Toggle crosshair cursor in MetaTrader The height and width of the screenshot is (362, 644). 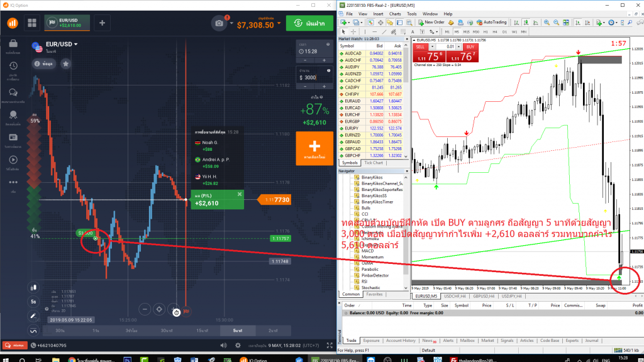click(353, 31)
